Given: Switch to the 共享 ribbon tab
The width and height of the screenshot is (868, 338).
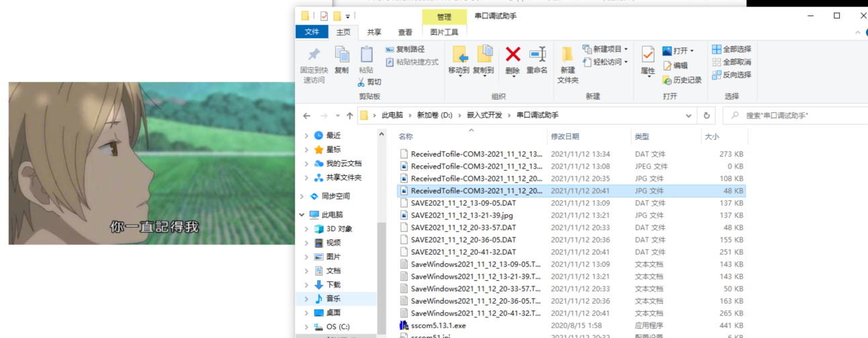Looking at the screenshot, I should 374,32.
